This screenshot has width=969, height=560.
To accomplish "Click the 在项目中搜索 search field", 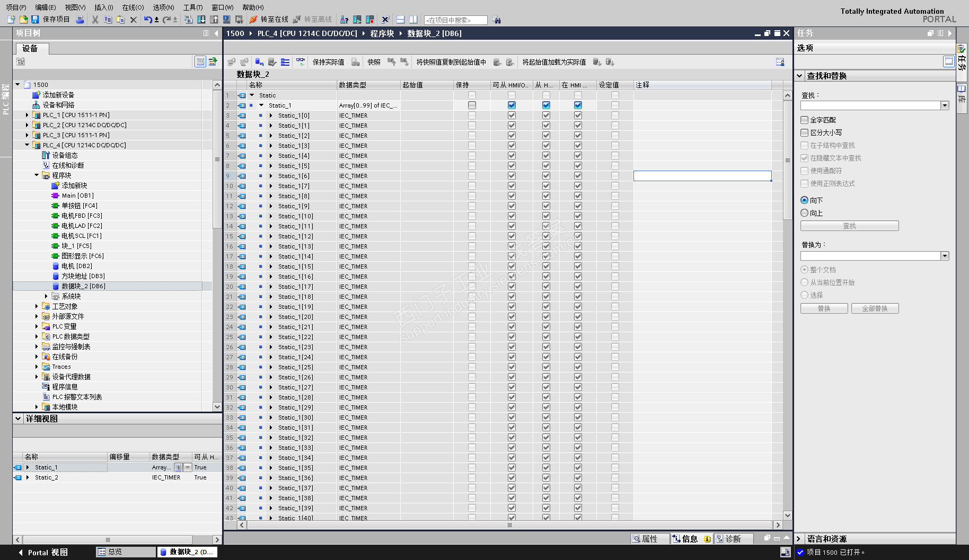I will 455,20.
